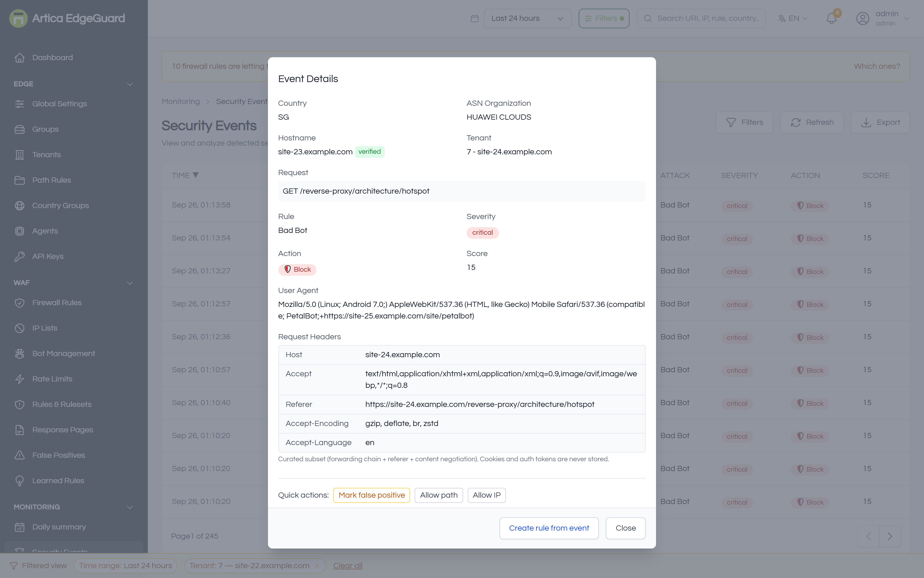The height and width of the screenshot is (578, 924).
Task: Click the Path Rules folder icon
Action: coord(19,180)
